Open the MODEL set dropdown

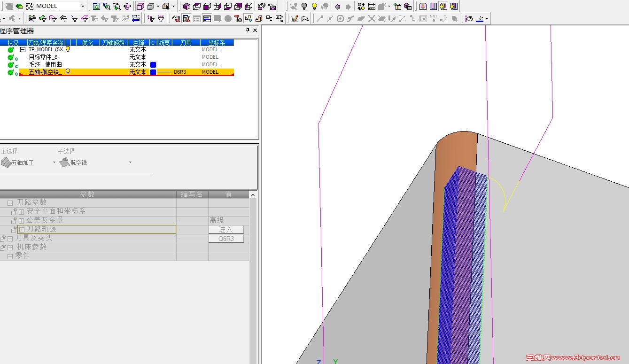[x=83, y=7]
